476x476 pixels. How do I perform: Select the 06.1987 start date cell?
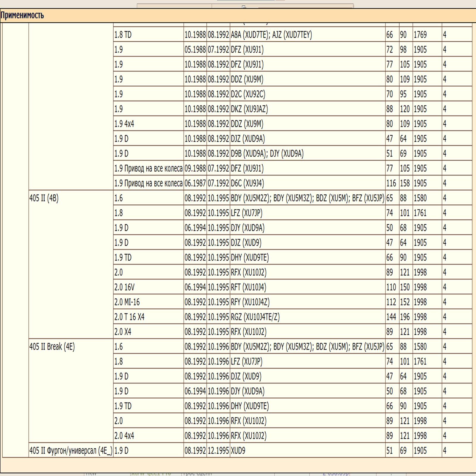pyautogui.click(x=195, y=183)
